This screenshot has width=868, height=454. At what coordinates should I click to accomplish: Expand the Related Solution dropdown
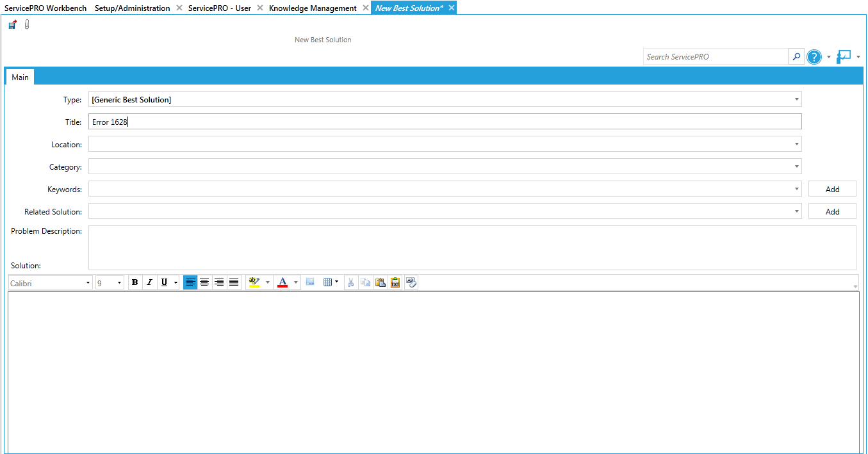pyautogui.click(x=797, y=211)
